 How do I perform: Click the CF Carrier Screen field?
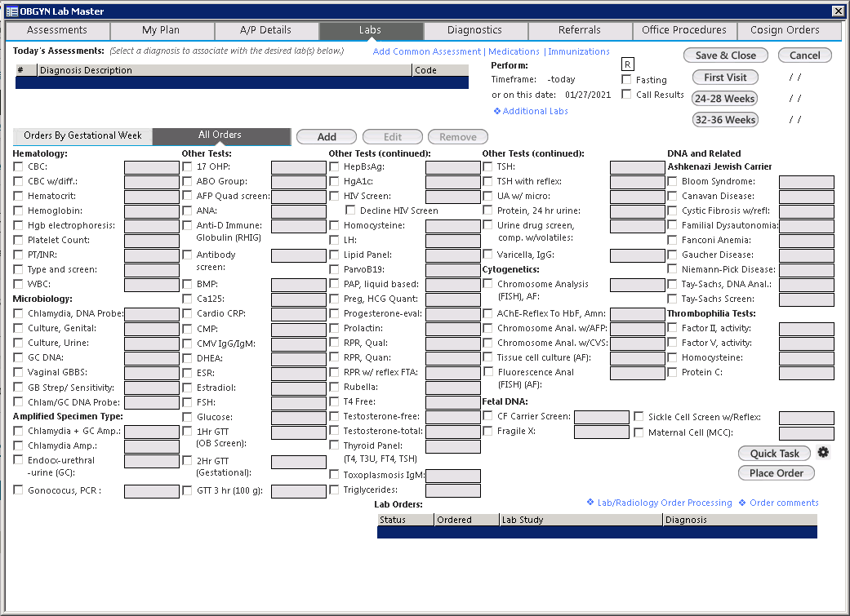point(602,417)
